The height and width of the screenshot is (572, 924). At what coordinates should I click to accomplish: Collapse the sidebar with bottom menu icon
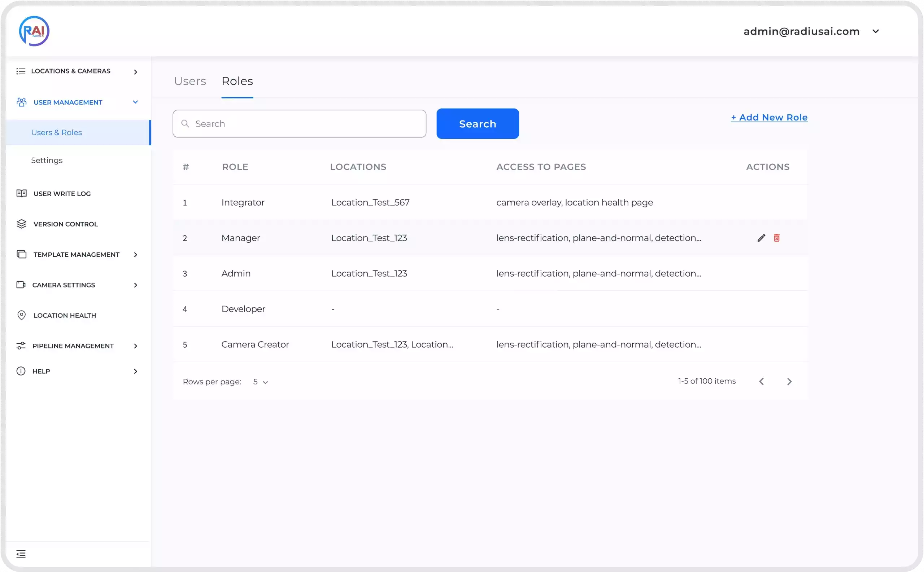point(21,554)
